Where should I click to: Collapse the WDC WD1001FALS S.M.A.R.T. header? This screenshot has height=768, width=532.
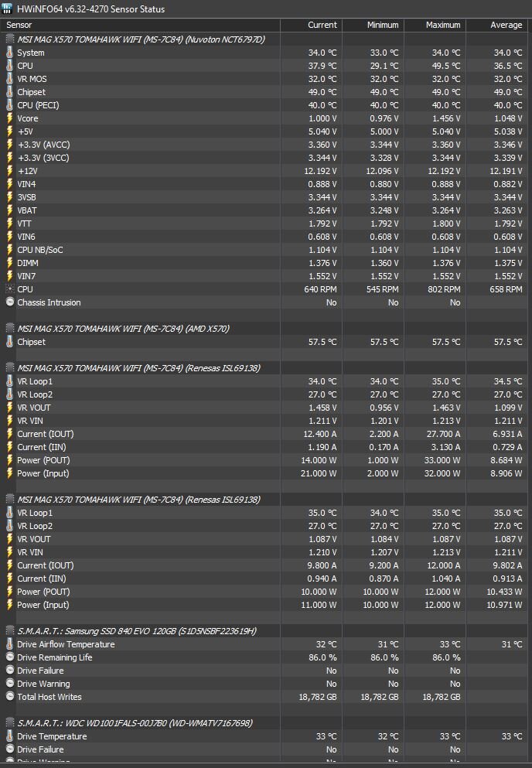[135, 723]
